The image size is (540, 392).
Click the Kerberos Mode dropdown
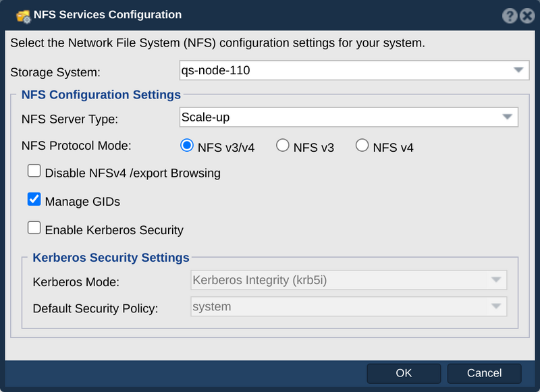point(348,280)
